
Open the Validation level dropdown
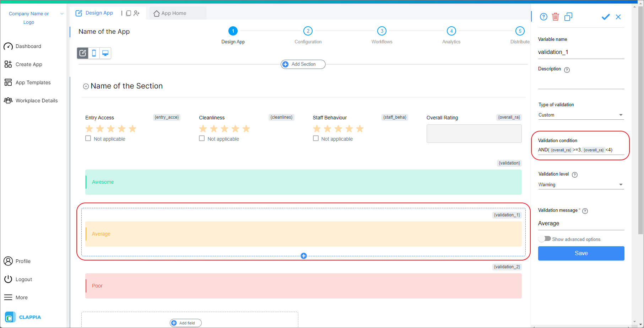click(x=581, y=184)
